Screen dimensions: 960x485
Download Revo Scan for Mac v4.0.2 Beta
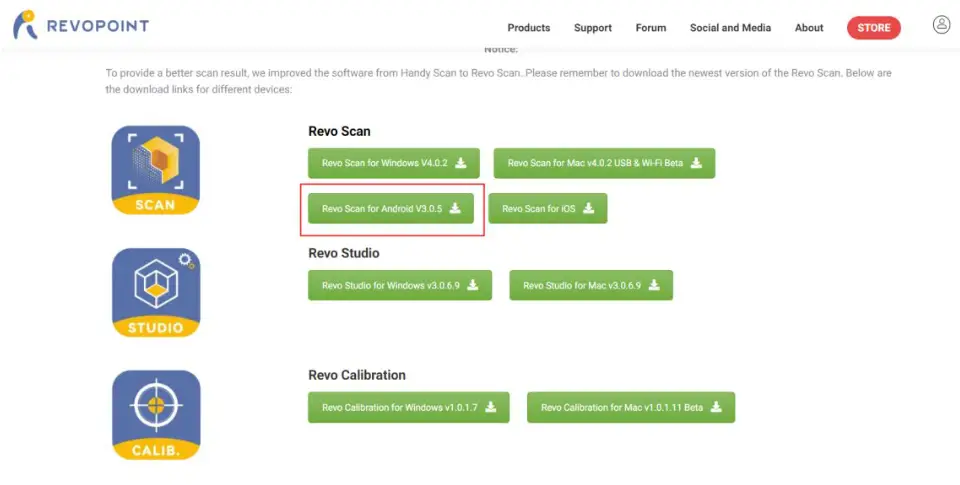pyautogui.click(x=604, y=163)
